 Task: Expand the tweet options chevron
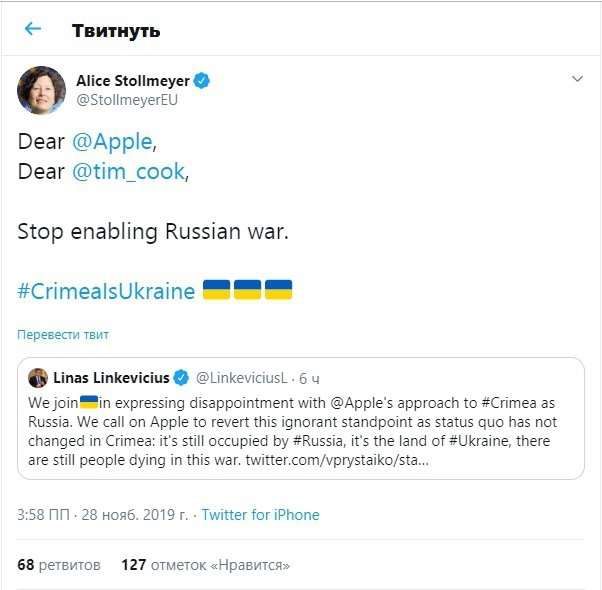point(577,79)
